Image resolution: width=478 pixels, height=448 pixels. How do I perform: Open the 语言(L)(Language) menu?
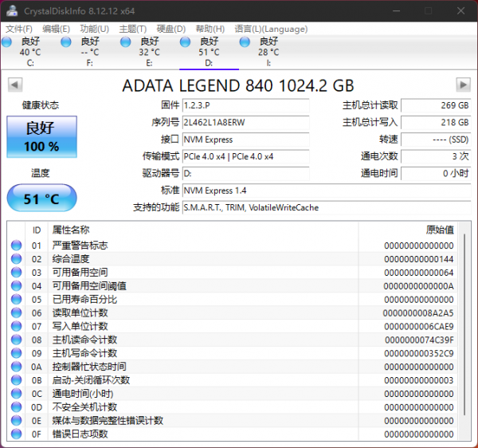click(271, 29)
